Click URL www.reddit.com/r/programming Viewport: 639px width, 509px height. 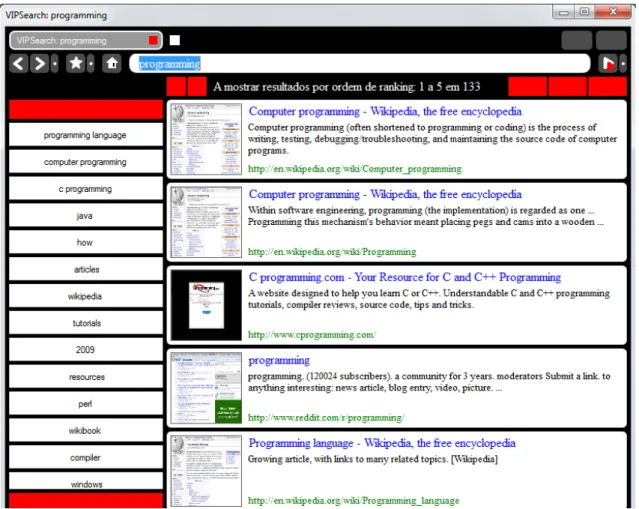pyautogui.click(x=326, y=418)
